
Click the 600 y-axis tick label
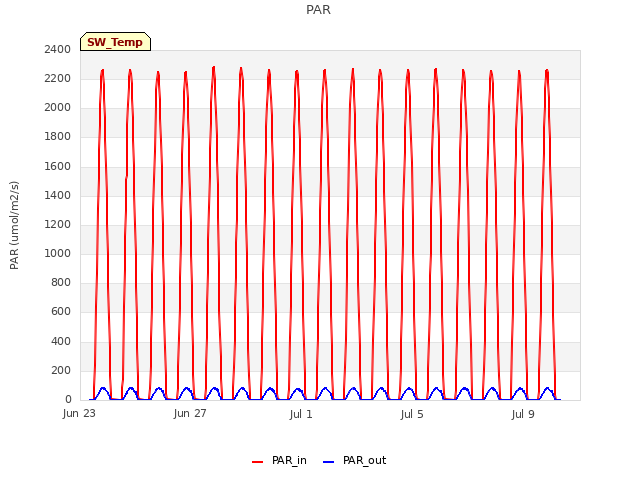[x=61, y=312]
